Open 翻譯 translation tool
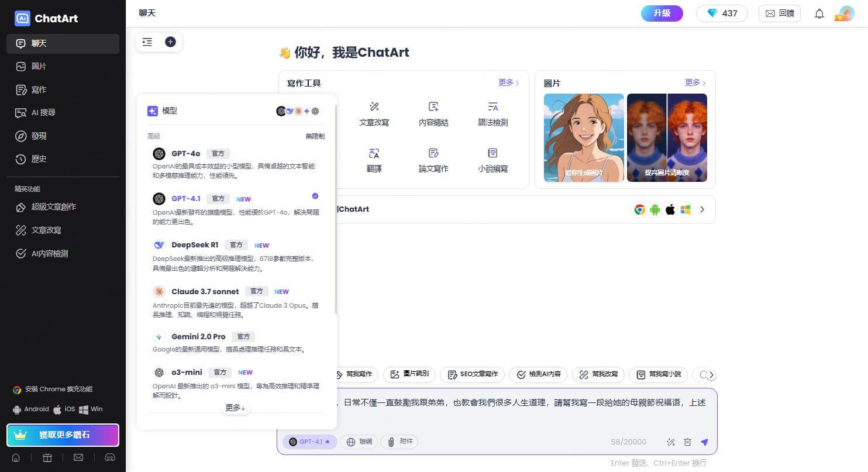This screenshot has height=472, width=868. pyautogui.click(x=374, y=160)
